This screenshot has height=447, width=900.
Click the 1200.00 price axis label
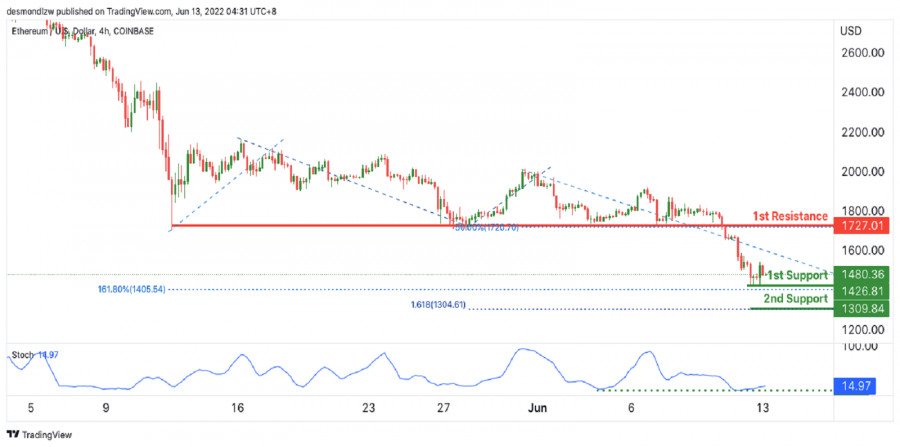coord(862,329)
